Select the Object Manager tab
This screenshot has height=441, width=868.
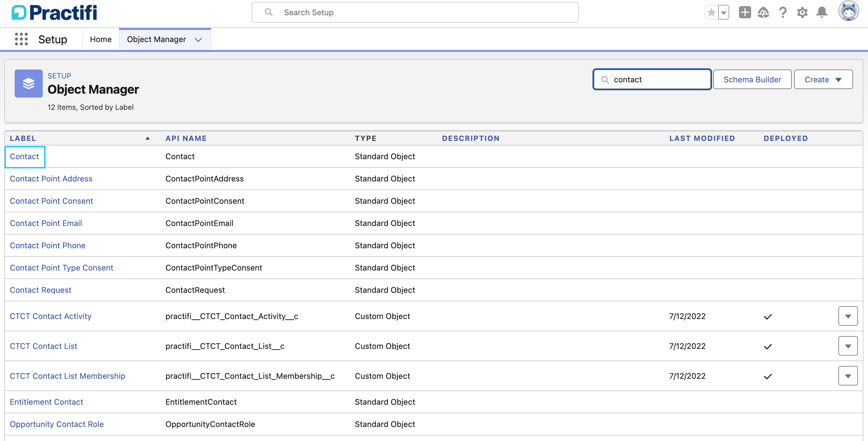pyautogui.click(x=156, y=39)
